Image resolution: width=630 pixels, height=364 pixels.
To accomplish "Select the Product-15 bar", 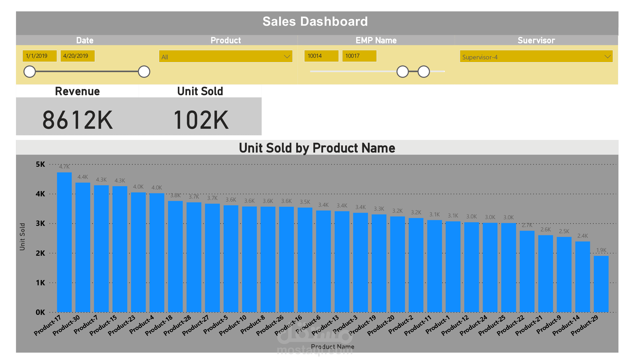I will 120,249.
